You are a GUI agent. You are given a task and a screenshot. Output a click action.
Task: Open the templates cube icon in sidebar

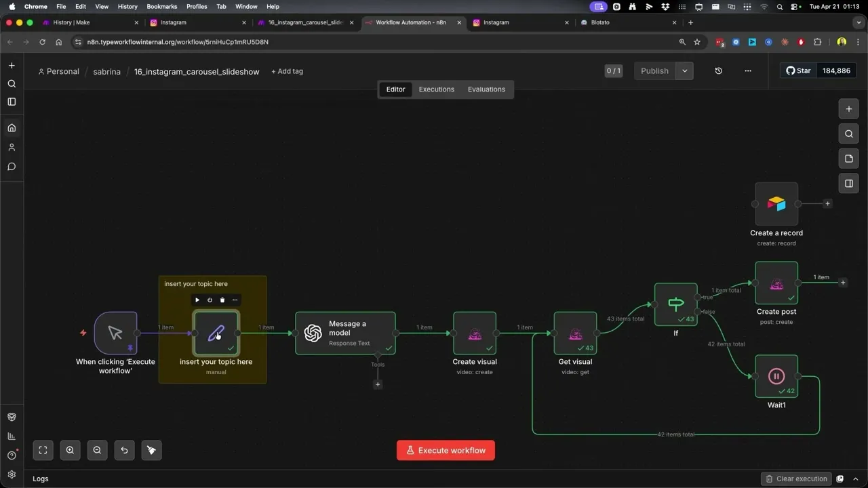(12, 417)
